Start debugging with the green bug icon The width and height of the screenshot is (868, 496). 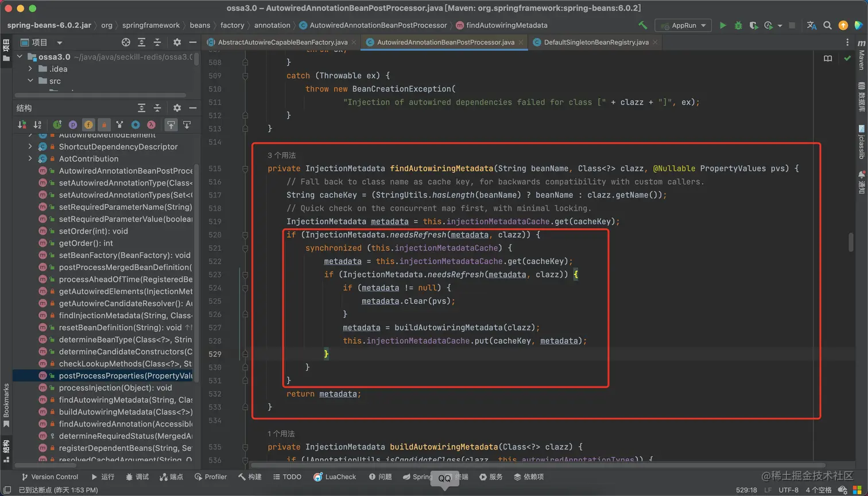(x=738, y=25)
